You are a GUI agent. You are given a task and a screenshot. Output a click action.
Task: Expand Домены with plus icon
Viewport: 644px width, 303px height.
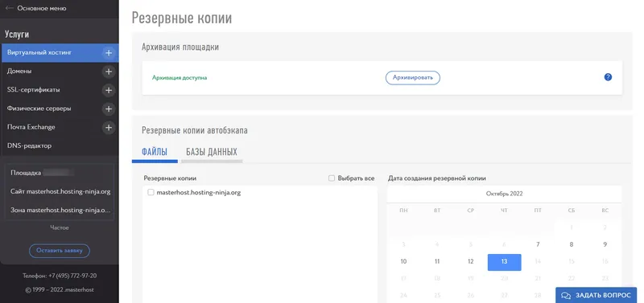click(x=109, y=72)
